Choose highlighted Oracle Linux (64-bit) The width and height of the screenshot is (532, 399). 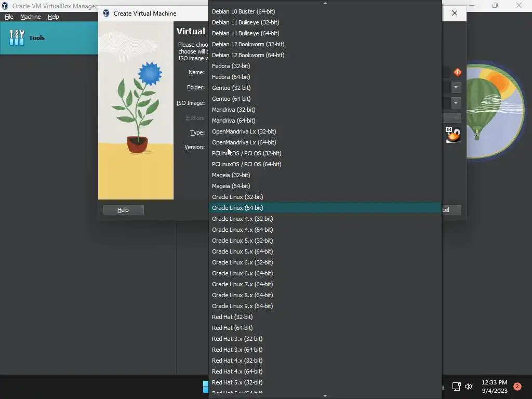[325, 208]
